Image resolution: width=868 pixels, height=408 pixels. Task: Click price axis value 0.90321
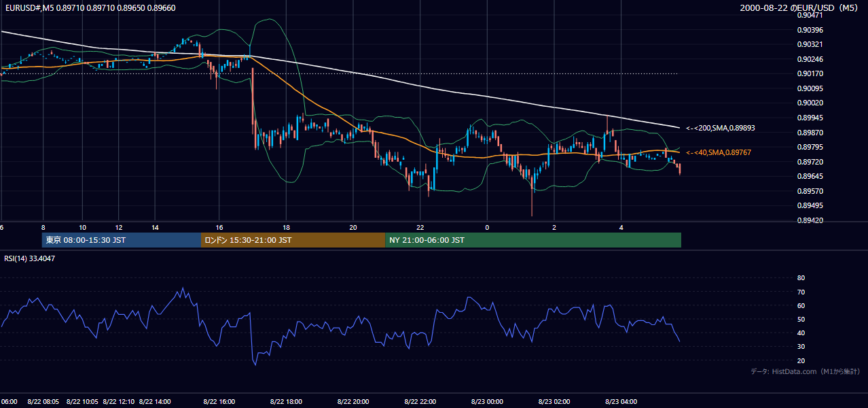coord(810,44)
